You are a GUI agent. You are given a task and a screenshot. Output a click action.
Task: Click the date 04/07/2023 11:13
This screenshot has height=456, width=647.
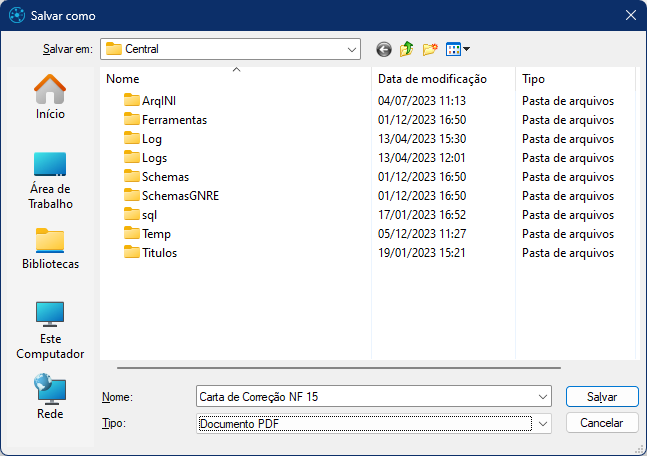click(x=422, y=101)
